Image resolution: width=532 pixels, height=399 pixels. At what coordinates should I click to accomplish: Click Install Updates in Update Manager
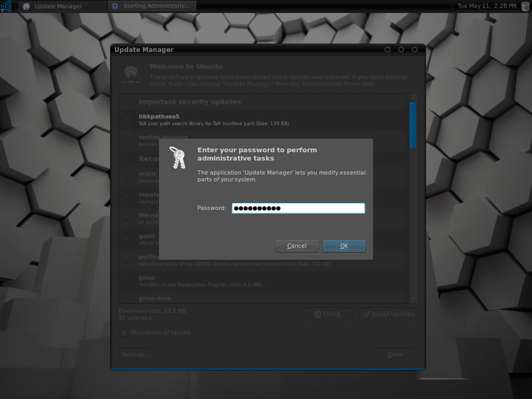[x=388, y=314]
